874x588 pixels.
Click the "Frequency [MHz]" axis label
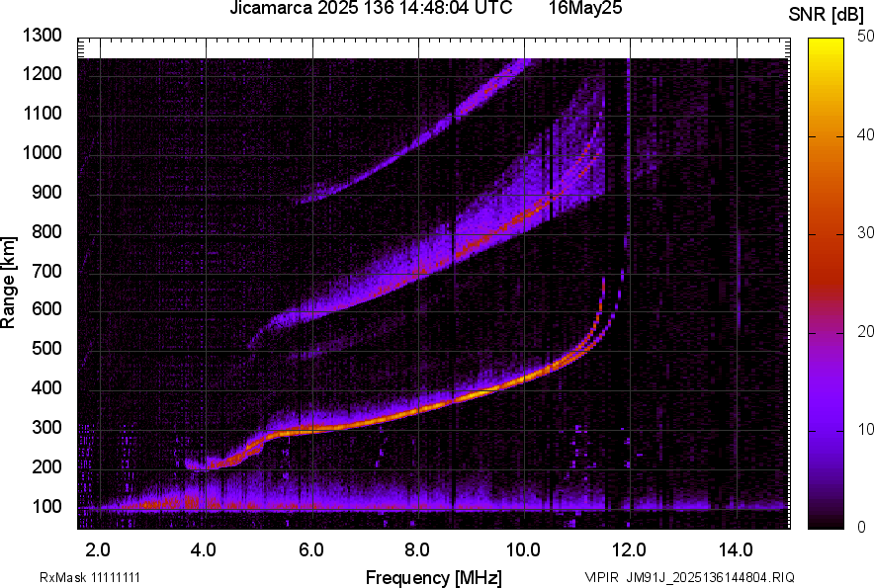coord(434,577)
